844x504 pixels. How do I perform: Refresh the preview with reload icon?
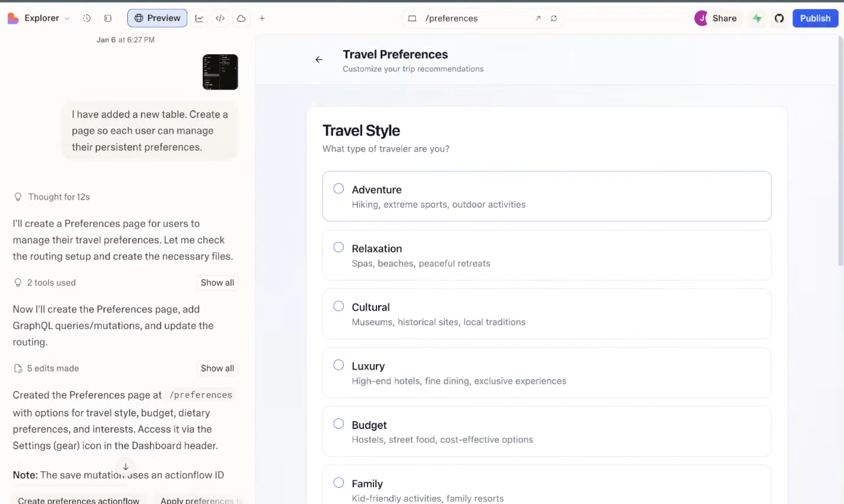coord(554,19)
